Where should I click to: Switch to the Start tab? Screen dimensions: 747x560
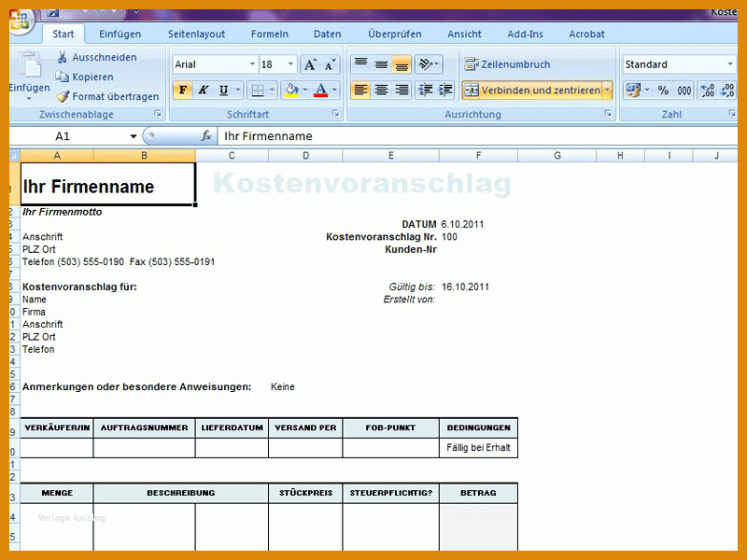[x=63, y=35]
